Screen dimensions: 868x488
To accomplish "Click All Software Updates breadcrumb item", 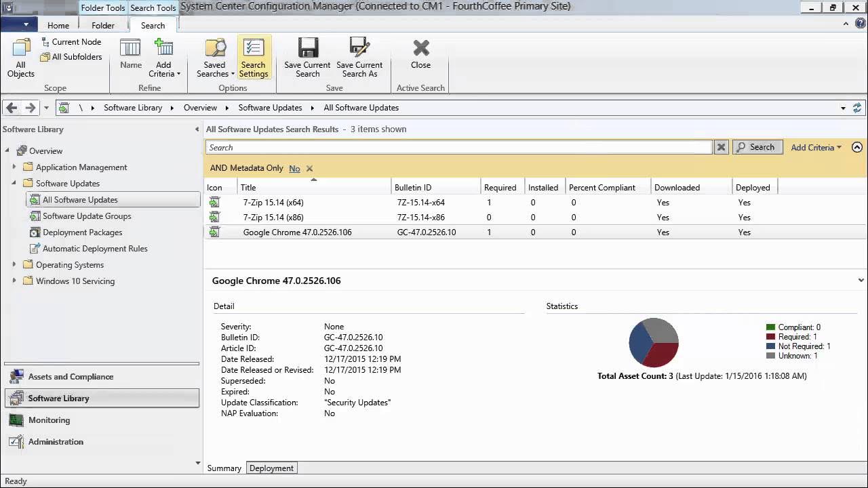I will (x=361, y=108).
